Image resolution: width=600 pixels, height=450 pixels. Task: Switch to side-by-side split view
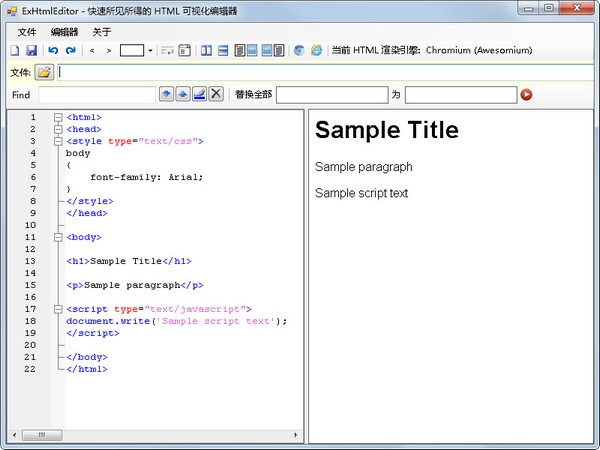206,50
